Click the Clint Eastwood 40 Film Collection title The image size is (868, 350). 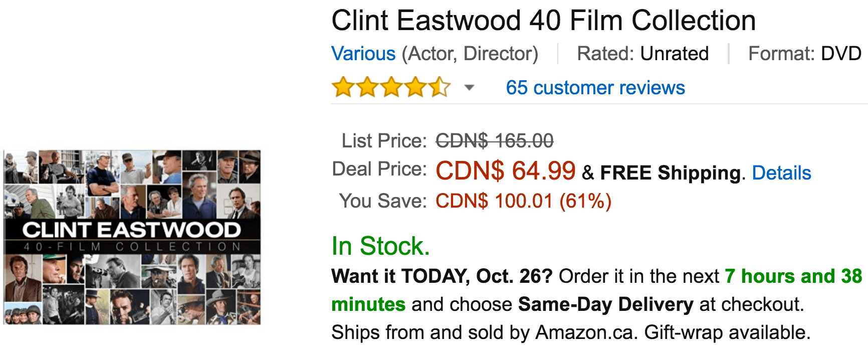[x=544, y=21]
